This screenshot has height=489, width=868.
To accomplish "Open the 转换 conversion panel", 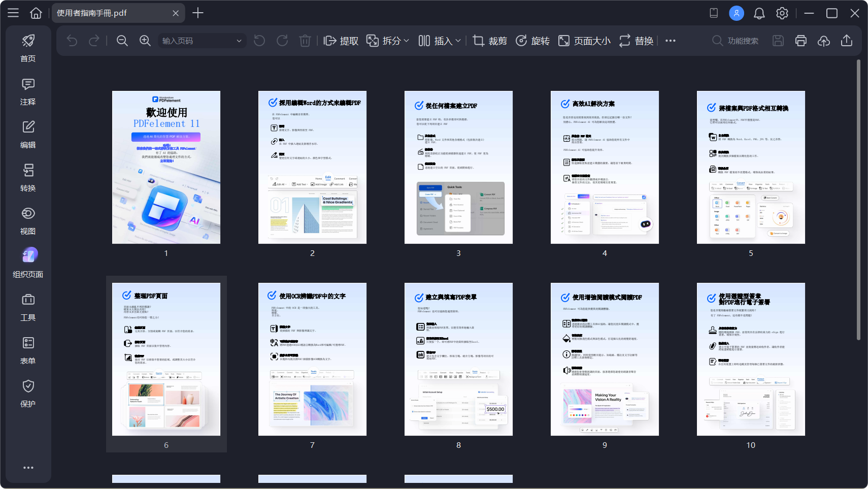I will (x=28, y=177).
